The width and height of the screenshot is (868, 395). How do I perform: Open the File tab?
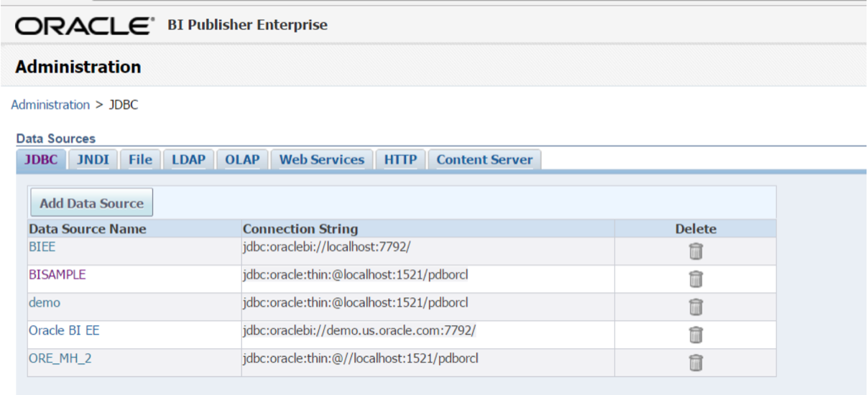(x=140, y=159)
